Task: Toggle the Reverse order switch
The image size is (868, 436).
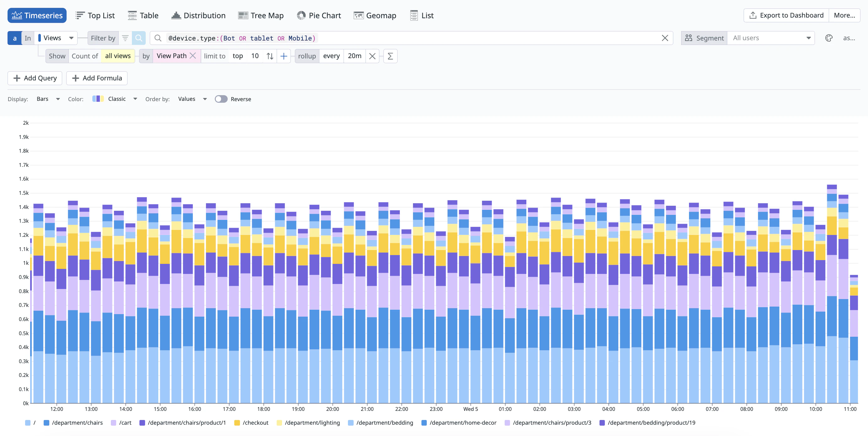Action: (x=221, y=99)
